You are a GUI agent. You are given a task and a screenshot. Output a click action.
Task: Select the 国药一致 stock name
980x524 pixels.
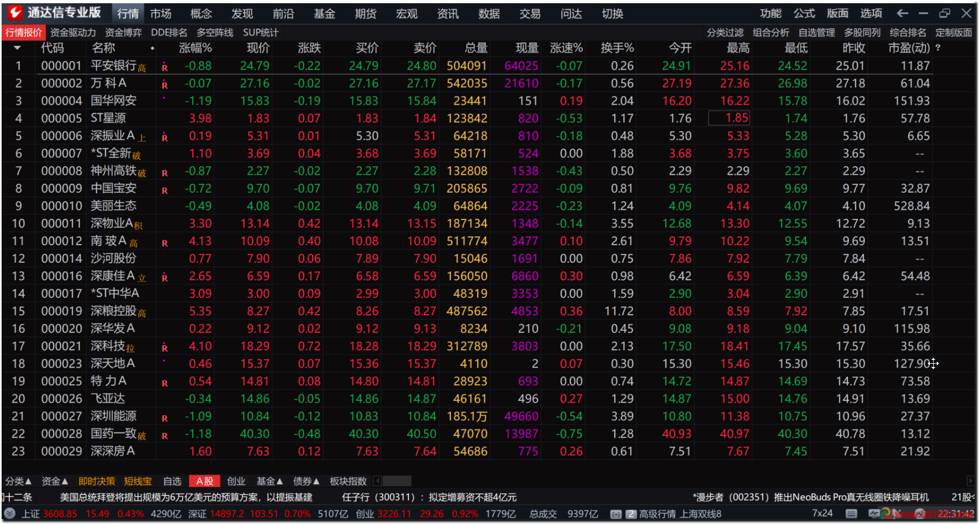pos(113,433)
